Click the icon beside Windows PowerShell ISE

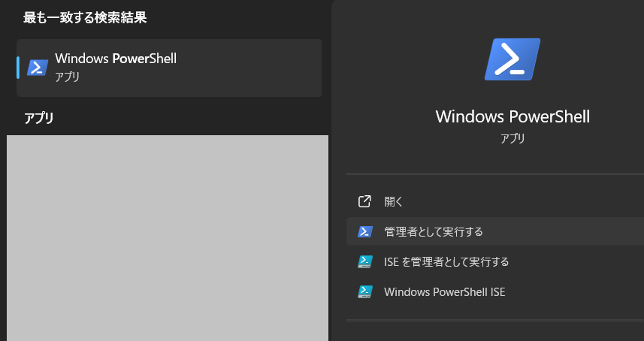[x=365, y=291]
